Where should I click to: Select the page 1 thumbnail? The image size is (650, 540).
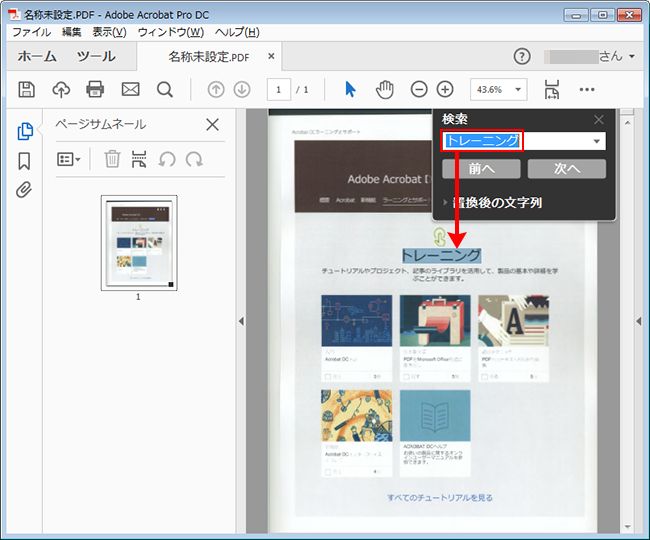pyautogui.click(x=139, y=243)
